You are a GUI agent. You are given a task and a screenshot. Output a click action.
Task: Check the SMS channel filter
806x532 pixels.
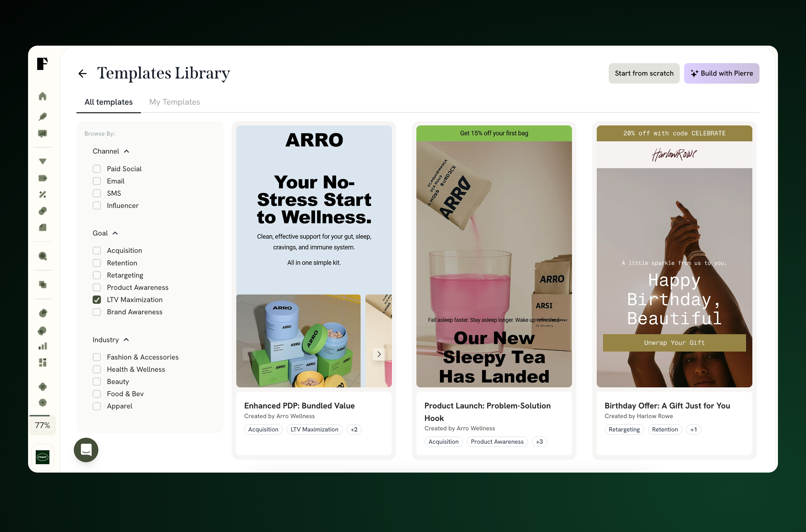[x=97, y=193]
